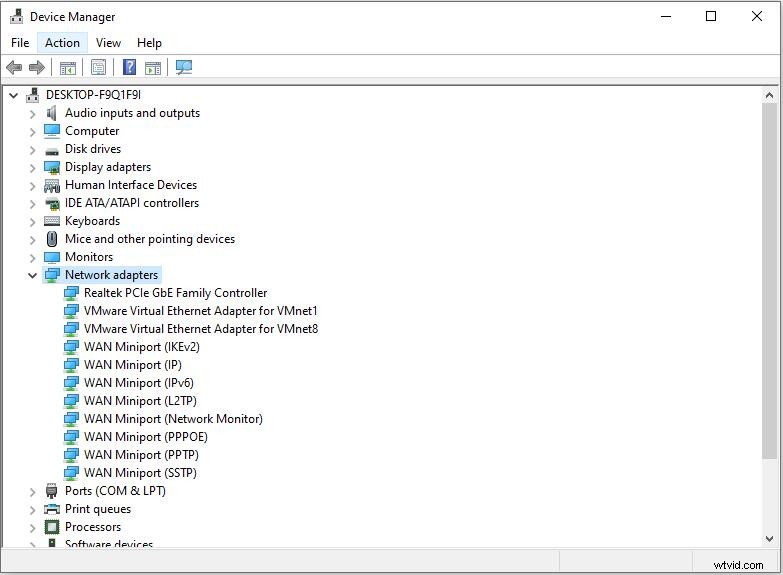This screenshot has height=575, width=783.
Task: Click the DESKTOP-F9Q1F9I computer icon
Action: pos(33,94)
